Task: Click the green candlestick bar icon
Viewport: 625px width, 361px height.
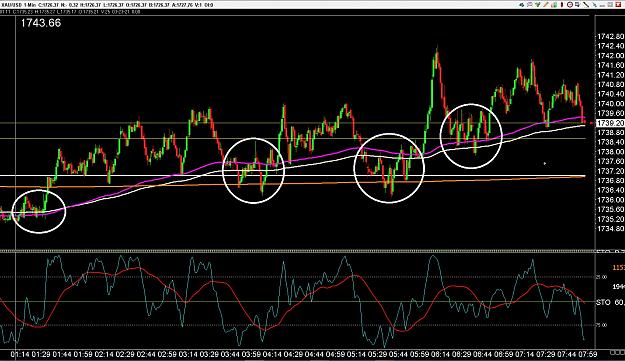Action: point(554,5)
